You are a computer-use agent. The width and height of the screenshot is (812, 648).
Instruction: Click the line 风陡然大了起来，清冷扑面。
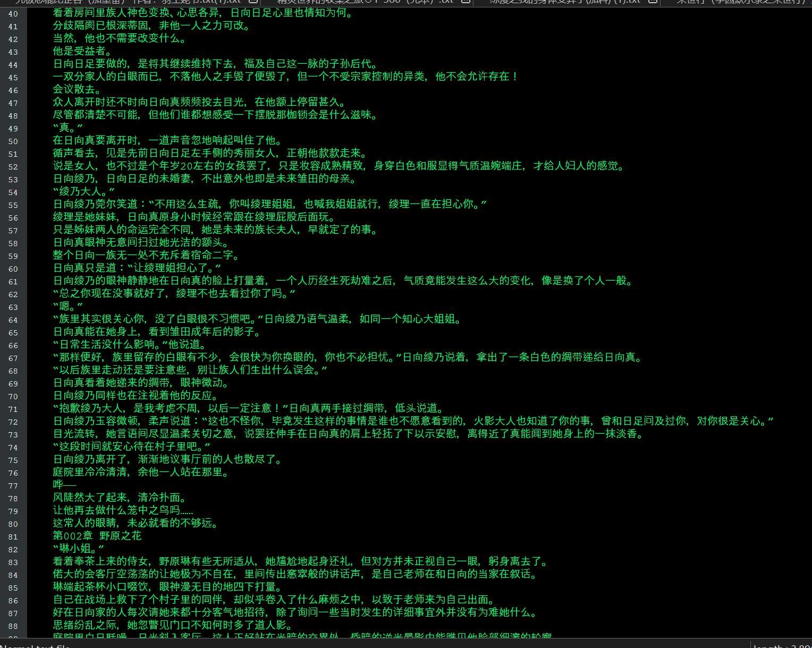pos(119,498)
